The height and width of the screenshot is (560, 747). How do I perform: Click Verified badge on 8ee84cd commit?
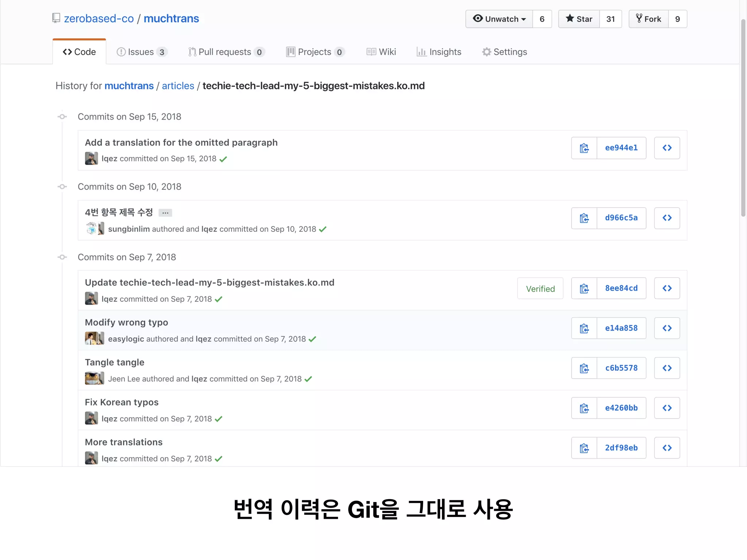click(540, 289)
